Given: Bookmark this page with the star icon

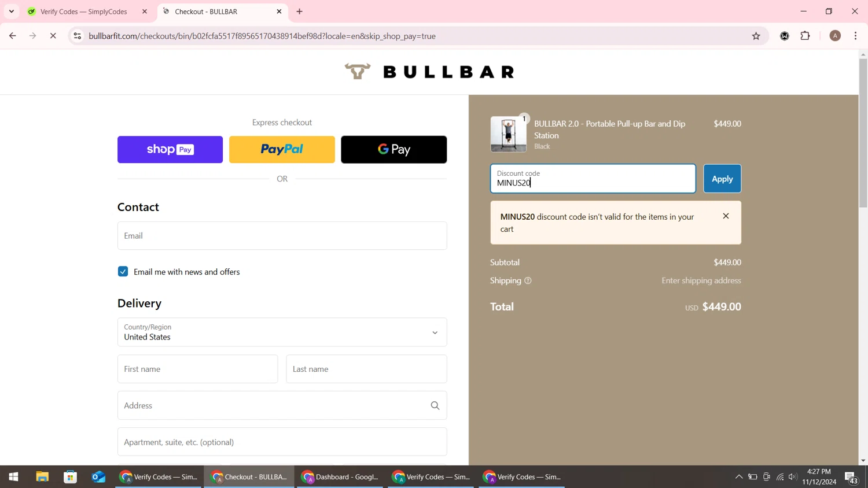Looking at the screenshot, I should coord(756,36).
